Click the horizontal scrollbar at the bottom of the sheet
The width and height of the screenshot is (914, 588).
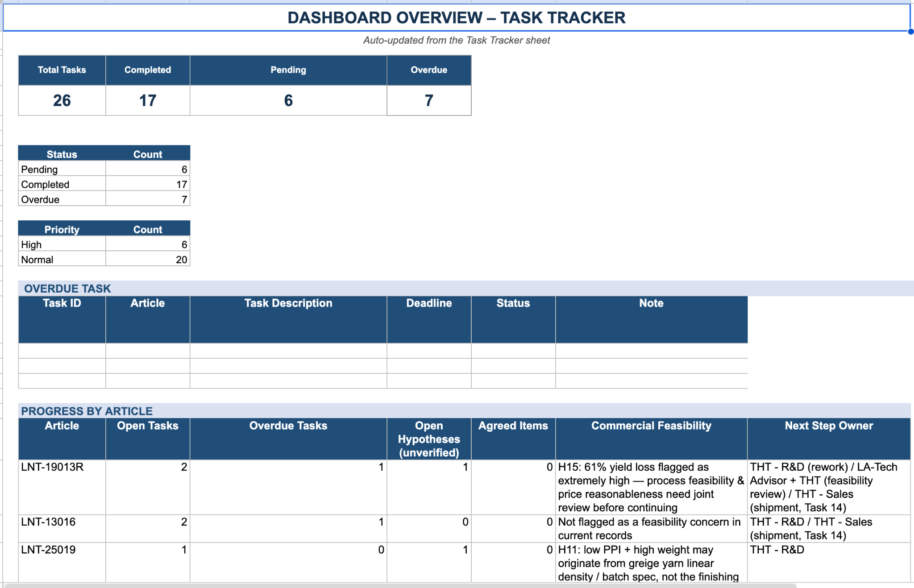click(400, 585)
